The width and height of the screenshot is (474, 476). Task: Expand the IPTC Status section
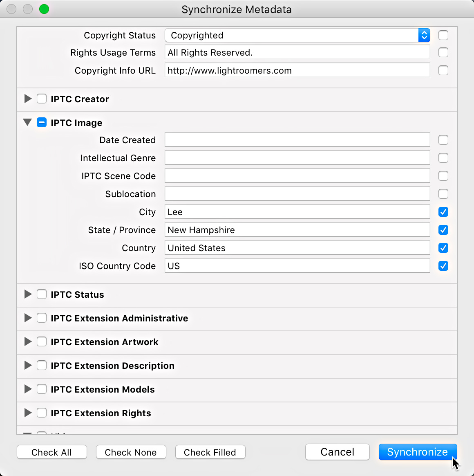(x=28, y=294)
